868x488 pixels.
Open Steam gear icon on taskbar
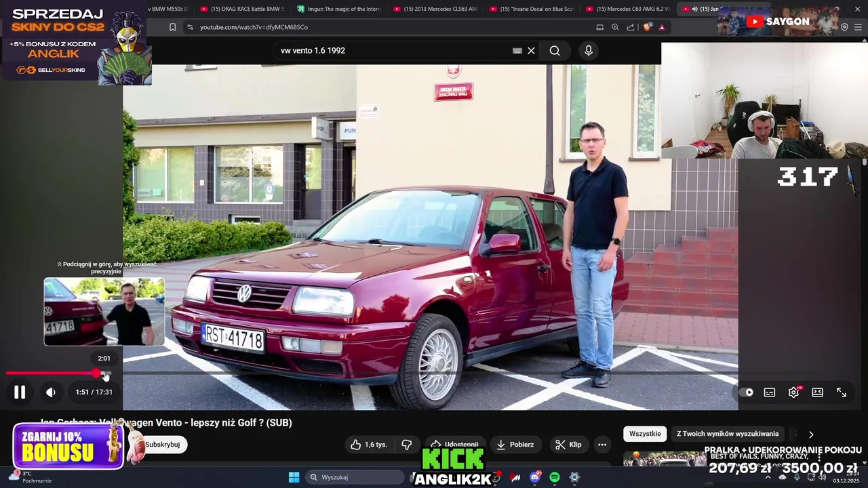tap(574, 477)
